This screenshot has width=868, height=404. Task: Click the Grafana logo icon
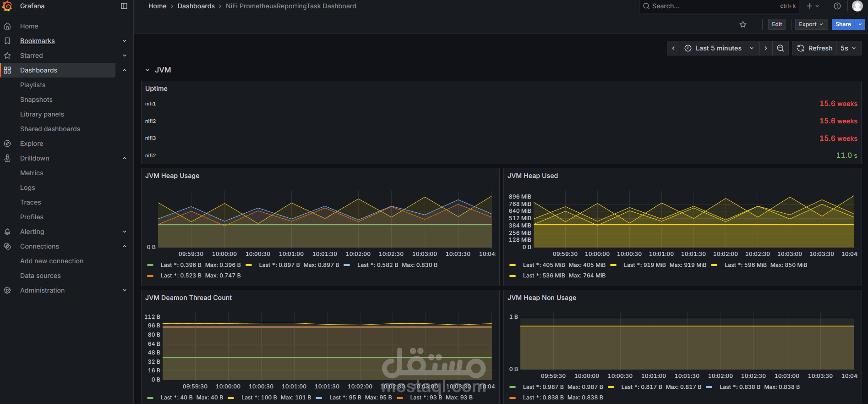pos(7,6)
